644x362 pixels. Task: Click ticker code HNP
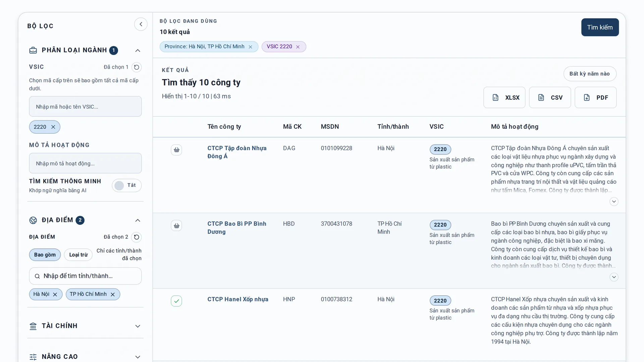click(x=289, y=299)
